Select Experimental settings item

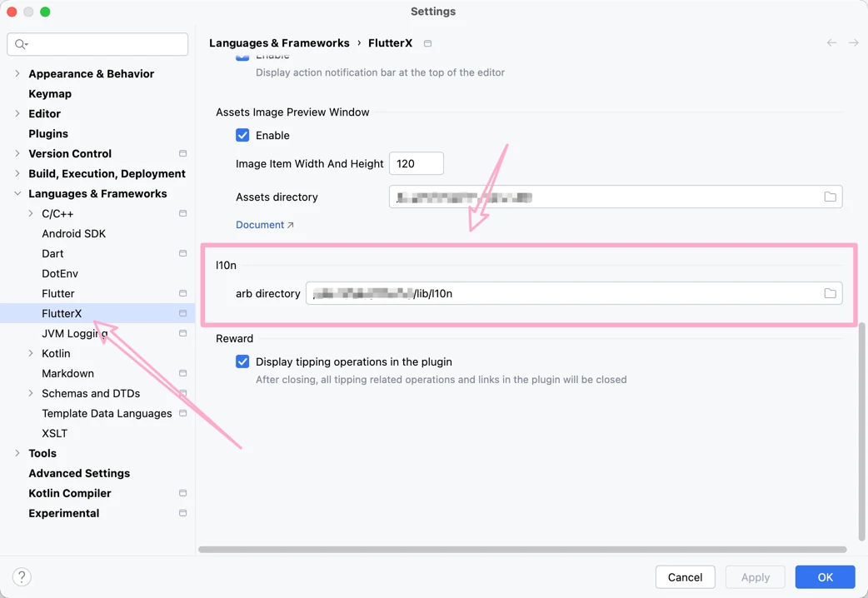click(63, 513)
